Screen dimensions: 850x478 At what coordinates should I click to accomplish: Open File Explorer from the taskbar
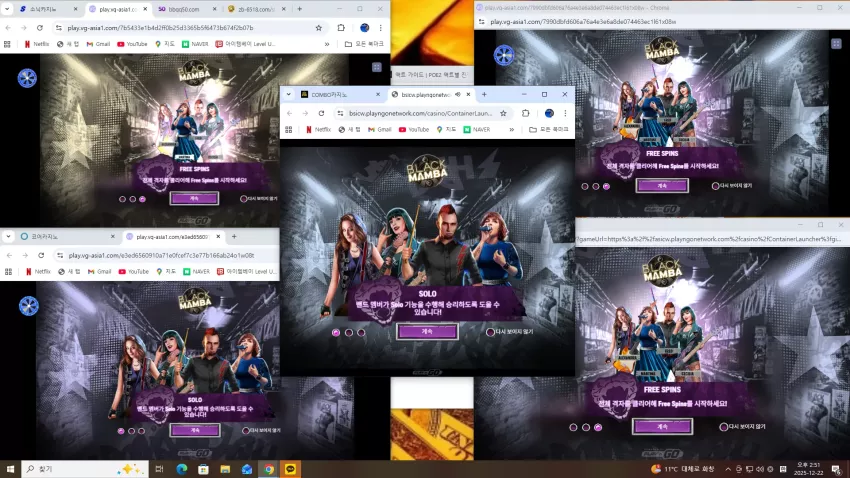pyautogui.click(x=225, y=469)
